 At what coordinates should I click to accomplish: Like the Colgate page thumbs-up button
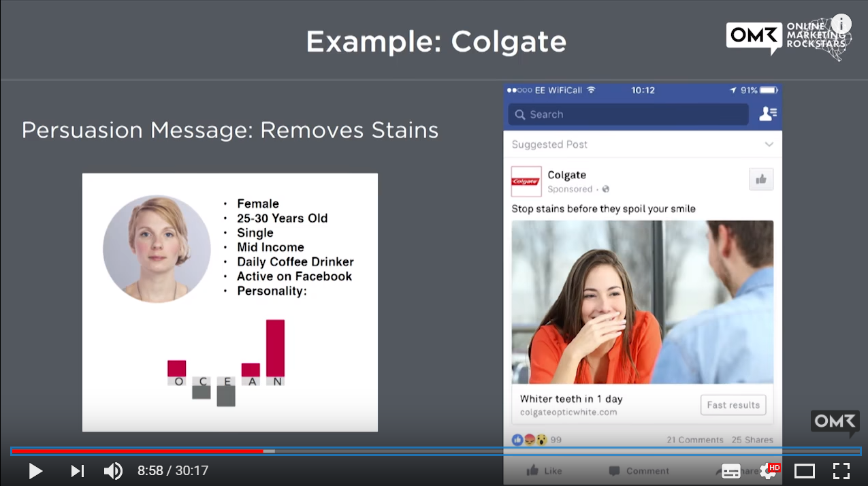click(761, 179)
